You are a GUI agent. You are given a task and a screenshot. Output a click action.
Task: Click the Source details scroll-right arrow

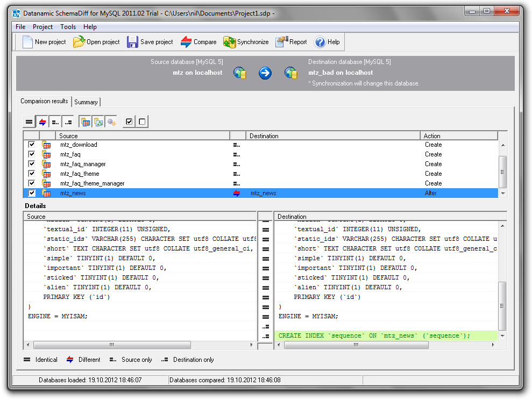point(251,345)
